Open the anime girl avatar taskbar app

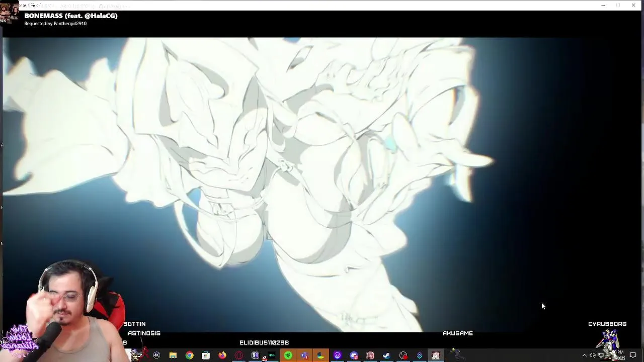tap(370, 355)
